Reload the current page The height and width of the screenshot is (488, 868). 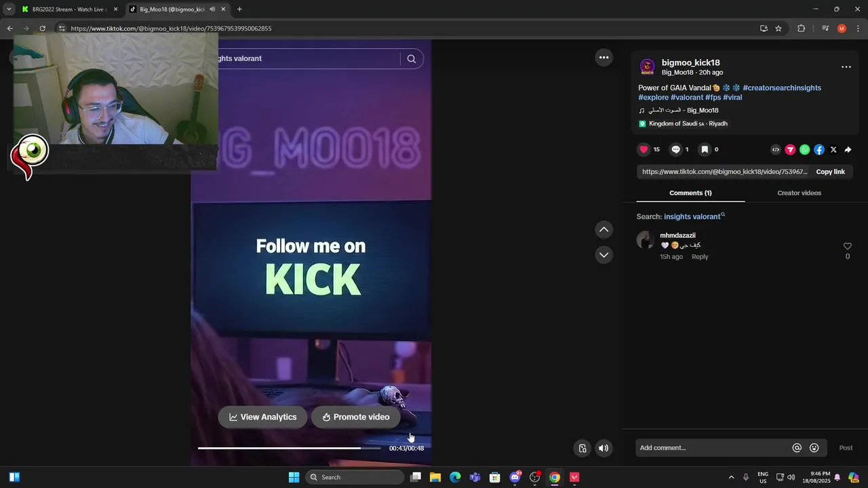[x=42, y=28]
